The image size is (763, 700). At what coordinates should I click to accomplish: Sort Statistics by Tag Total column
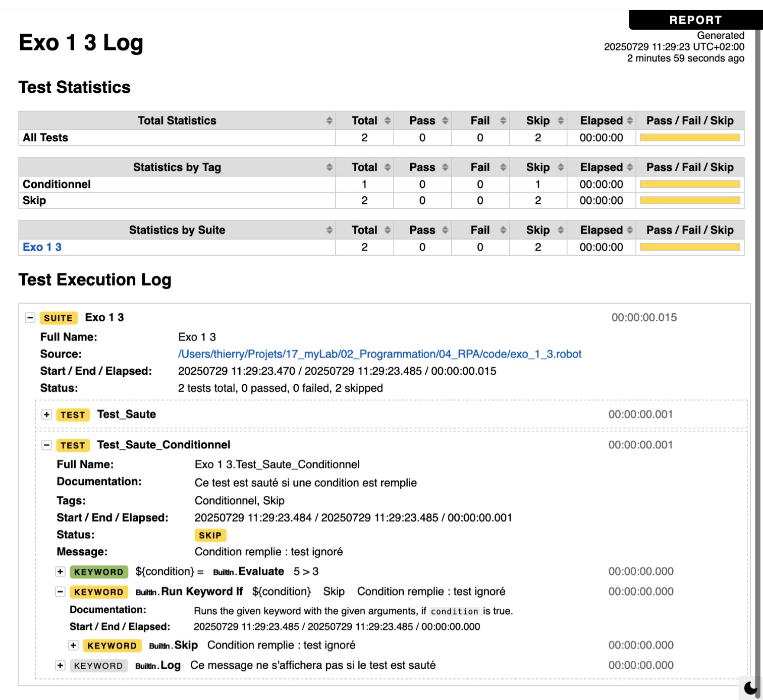(x=364, y=167)
